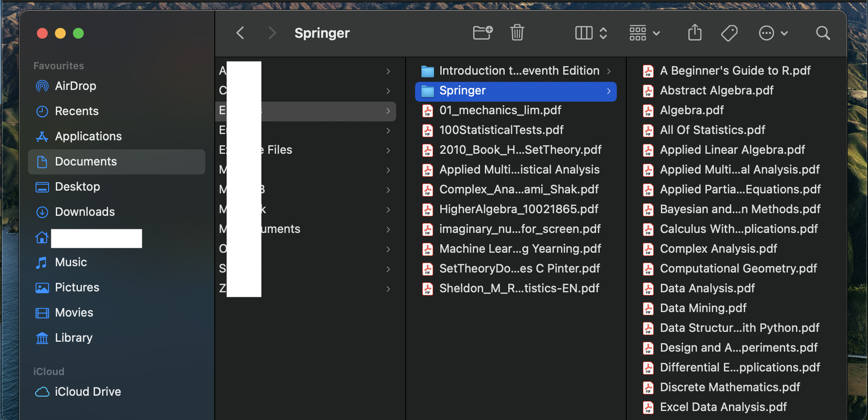Open the column view switcher dropdown

click(591, 33)
